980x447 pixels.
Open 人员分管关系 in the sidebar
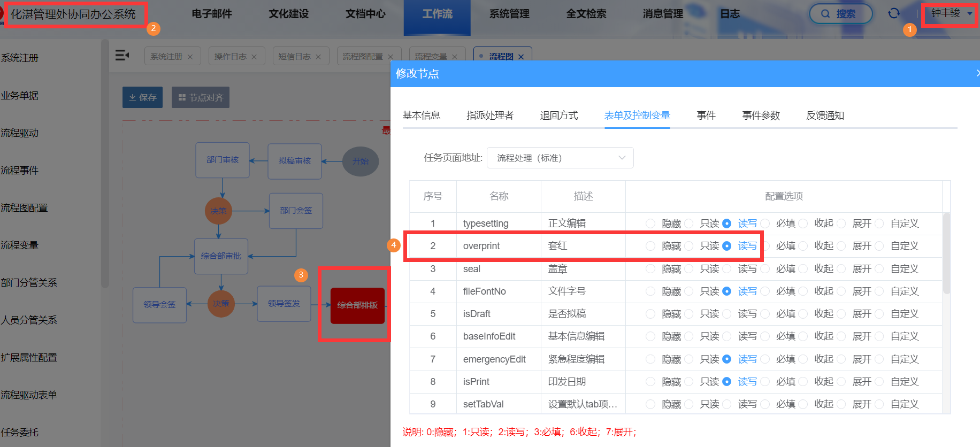(29, 320)
